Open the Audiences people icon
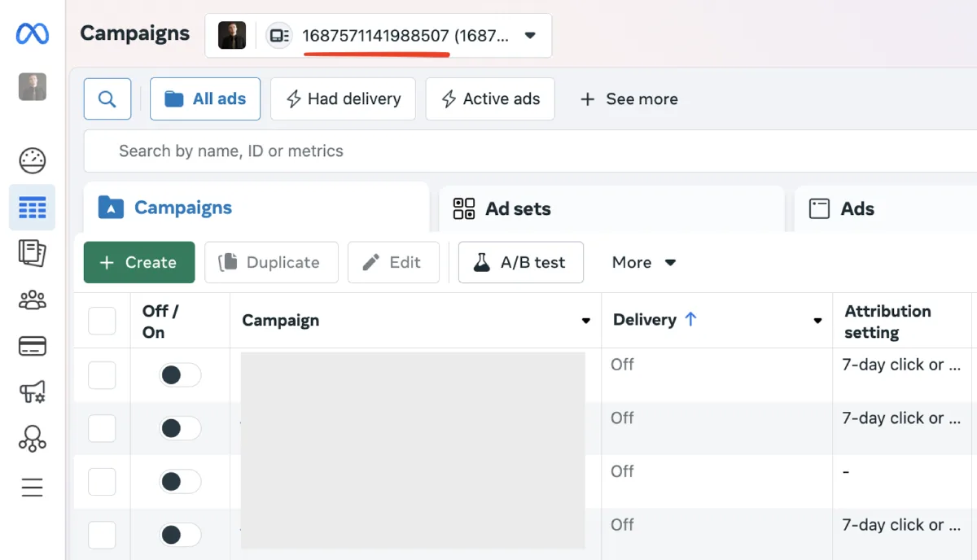The height and width of the screenshot is (560, 977). (x=33, y=300)
